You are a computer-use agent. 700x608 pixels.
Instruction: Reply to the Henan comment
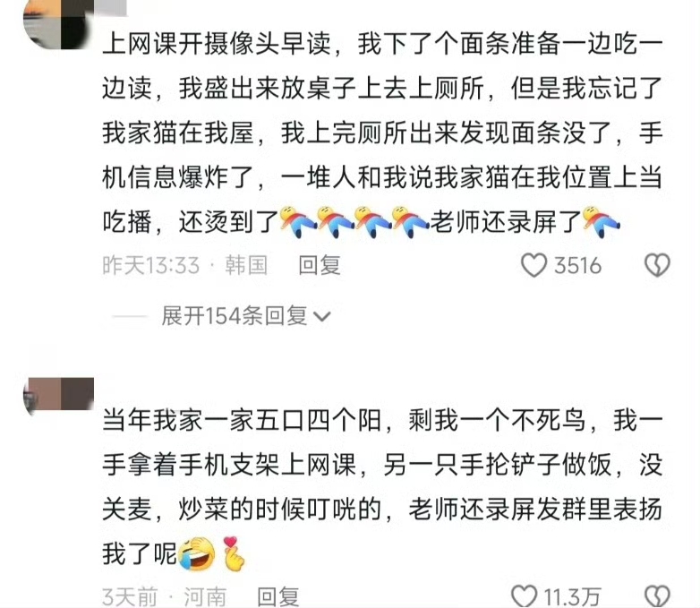[278, 597]
